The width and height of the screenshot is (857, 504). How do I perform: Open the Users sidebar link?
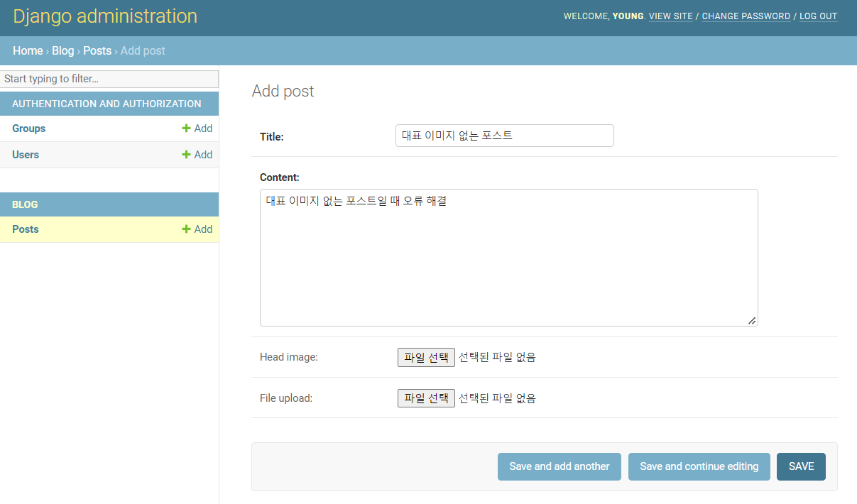pos(26,155)
